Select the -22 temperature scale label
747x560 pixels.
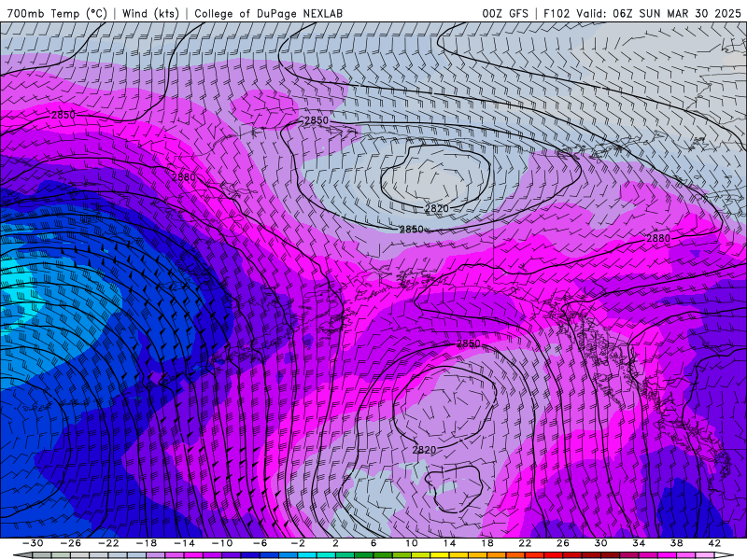click(108, 543)
